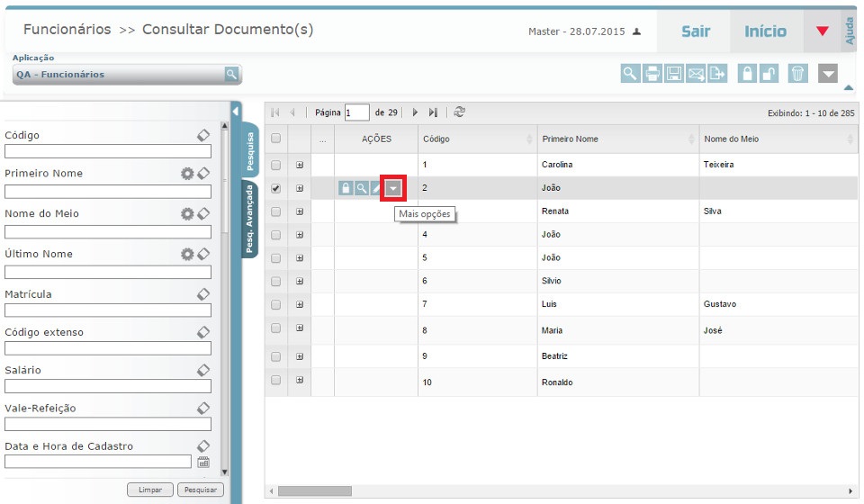Check the checkbox for the Renata row
This screenshot has height=504, width=864.
pos(275,211)
